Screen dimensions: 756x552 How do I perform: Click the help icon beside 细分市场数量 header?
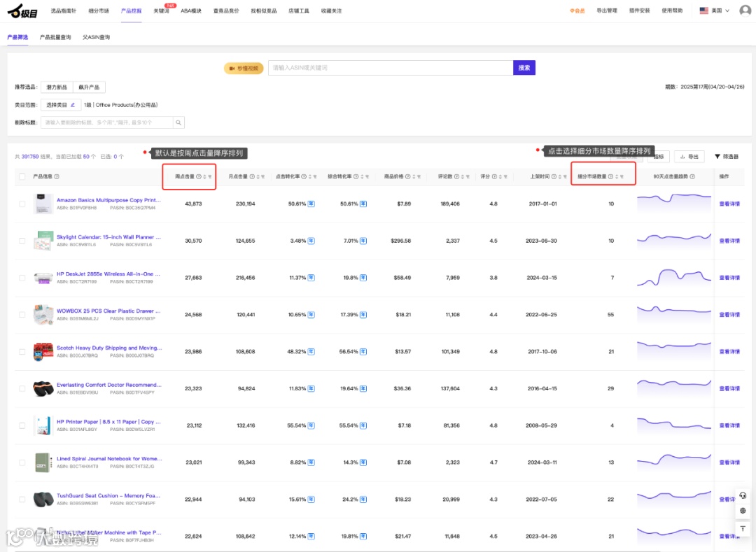tap(610, 176)
